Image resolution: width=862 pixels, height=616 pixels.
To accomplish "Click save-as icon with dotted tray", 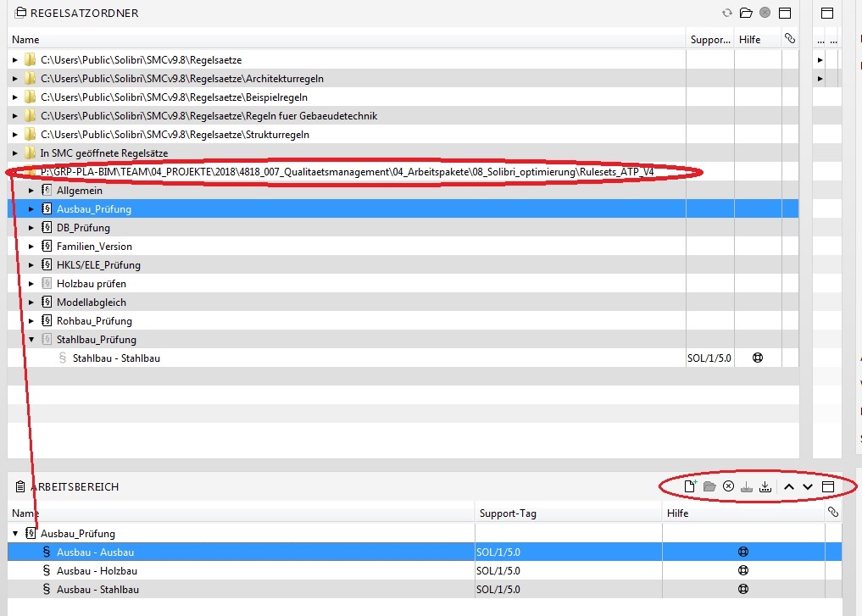I will (765, 486).
